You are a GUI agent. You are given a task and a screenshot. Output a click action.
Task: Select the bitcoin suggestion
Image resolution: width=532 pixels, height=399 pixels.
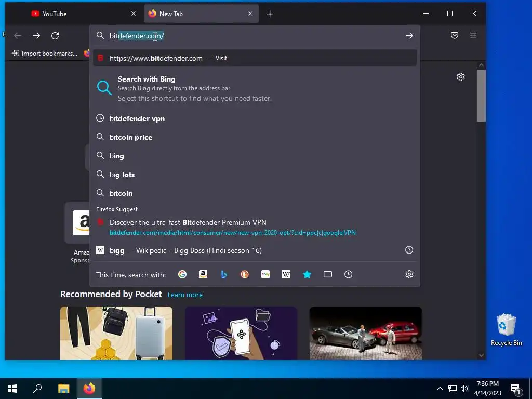point(255,193)
